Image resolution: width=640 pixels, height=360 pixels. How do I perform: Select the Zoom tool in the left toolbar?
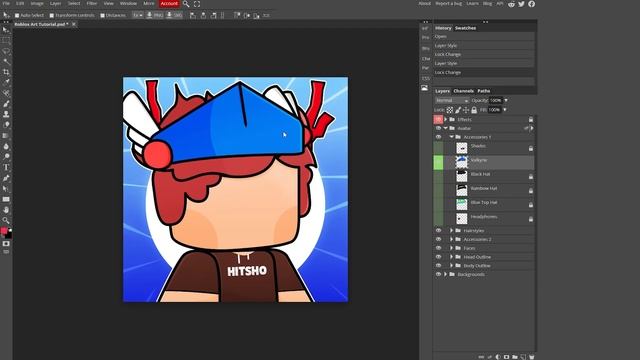point(6,220)
